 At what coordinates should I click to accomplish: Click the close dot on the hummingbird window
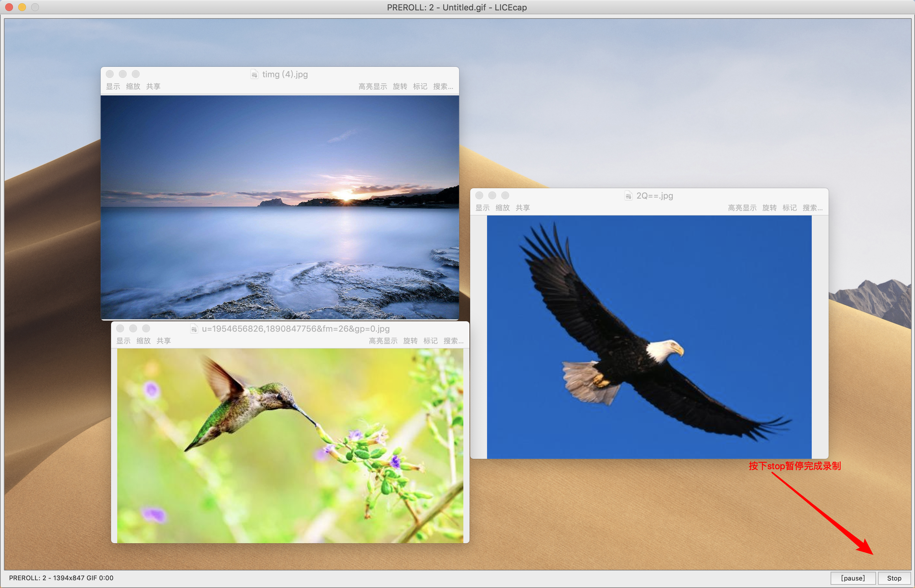(x=120, y=328)
